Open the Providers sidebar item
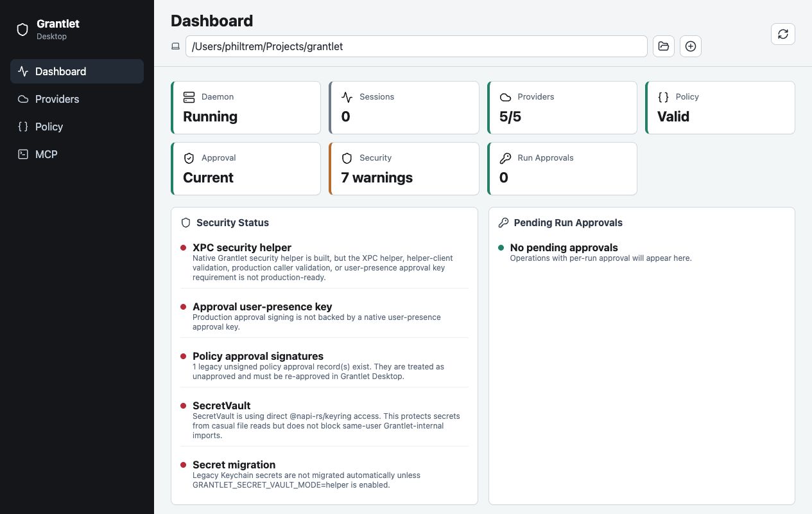 pos(77,99)
